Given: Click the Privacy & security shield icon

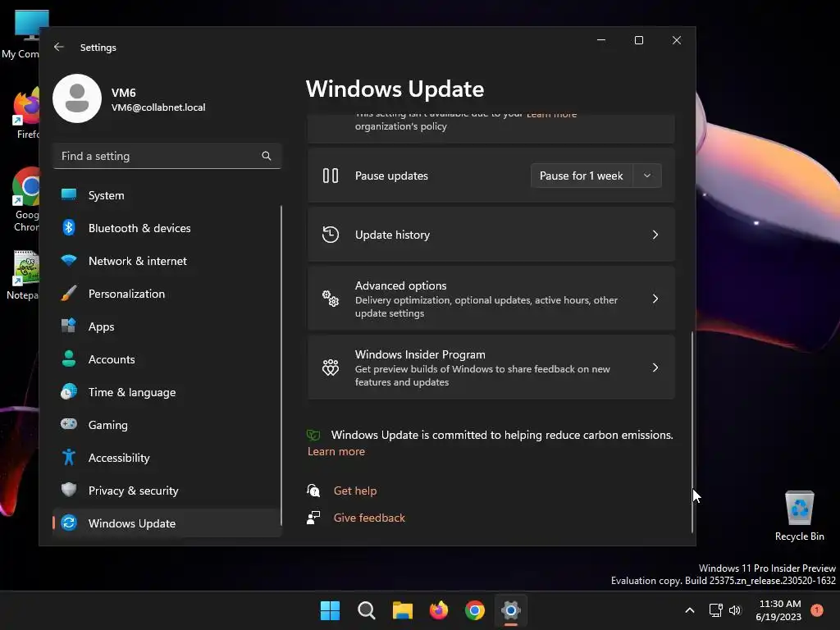Looking at the screenshot, I should click(69, 490).
